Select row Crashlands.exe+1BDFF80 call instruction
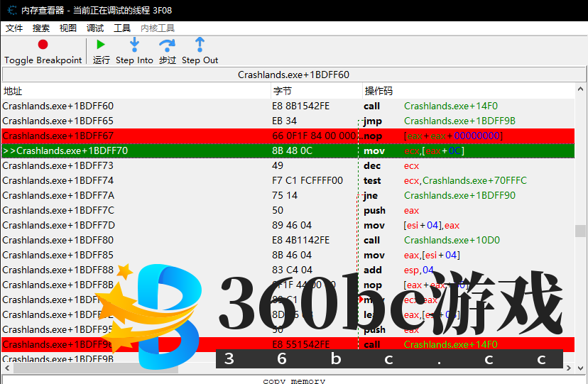Image resolution: width=588 pixels, height=384 pixels. pyautogui.click(x=288, y=240)
